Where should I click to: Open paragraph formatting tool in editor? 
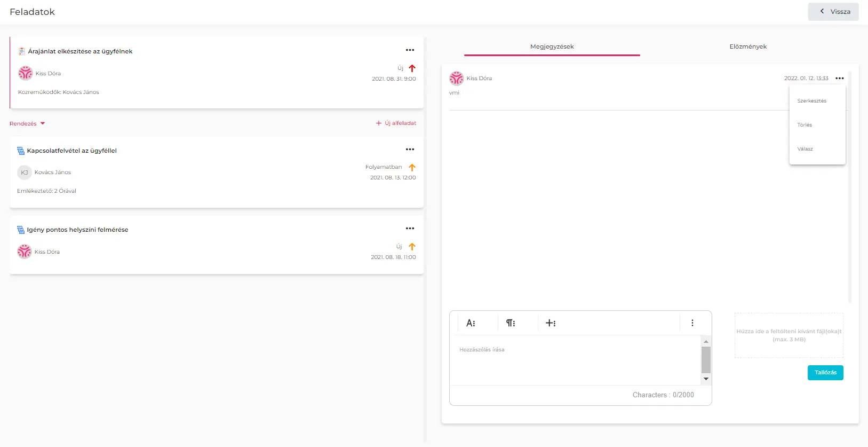tap(511, 323)
